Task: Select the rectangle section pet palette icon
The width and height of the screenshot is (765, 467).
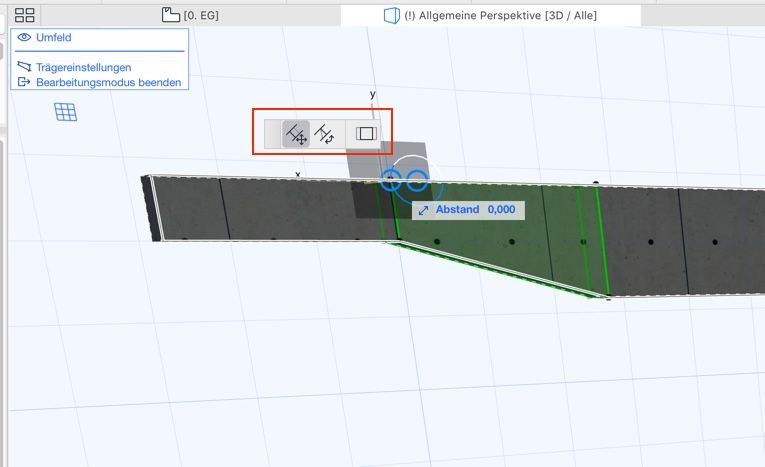Action: point(366,134)
